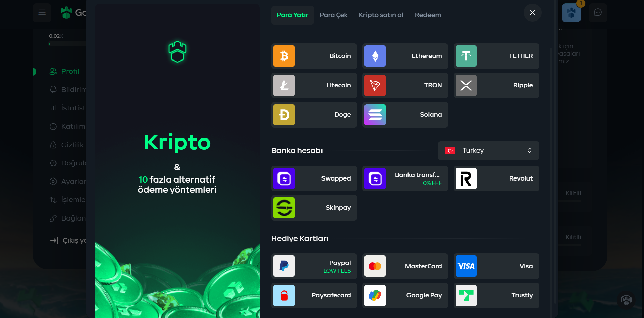This screenshot has width=644, height=318.
Task: Choose Google Pay gift card button
Action: (405, 295)
